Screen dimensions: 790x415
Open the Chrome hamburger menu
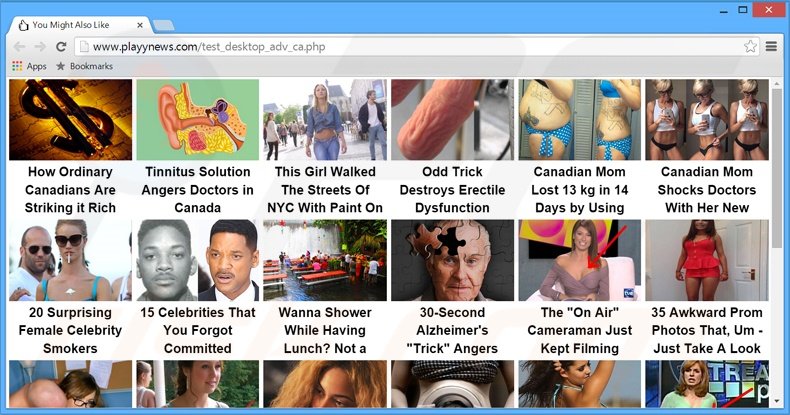pyautogui.click(x=771, y=46)
